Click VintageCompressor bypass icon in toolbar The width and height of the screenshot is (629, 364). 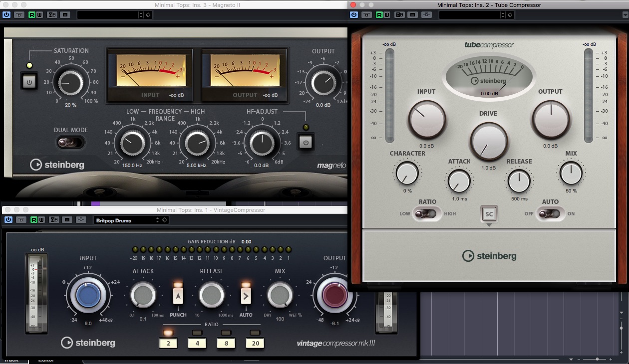(x=21, y=220)
